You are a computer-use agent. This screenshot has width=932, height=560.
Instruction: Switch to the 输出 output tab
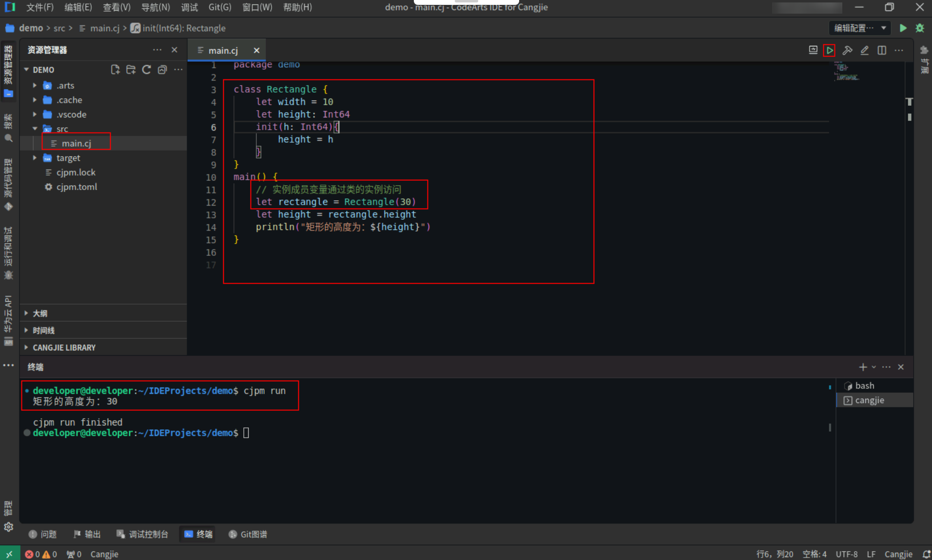[87, 534]
